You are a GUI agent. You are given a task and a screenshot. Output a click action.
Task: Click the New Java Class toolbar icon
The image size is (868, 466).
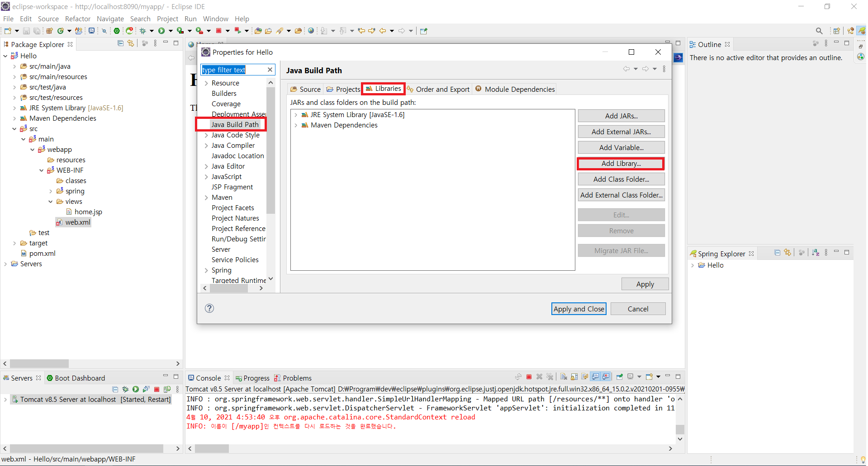(60, 31)
